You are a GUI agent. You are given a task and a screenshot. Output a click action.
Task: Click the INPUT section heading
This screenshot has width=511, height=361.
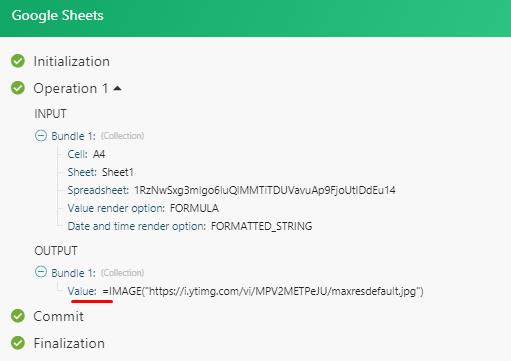(50, 114)
